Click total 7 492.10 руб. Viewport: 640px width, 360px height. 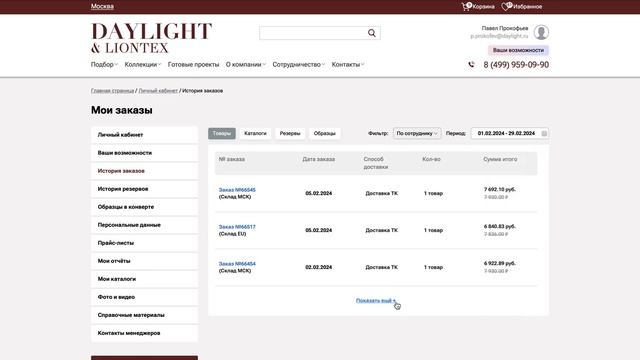tap(500, 189)
